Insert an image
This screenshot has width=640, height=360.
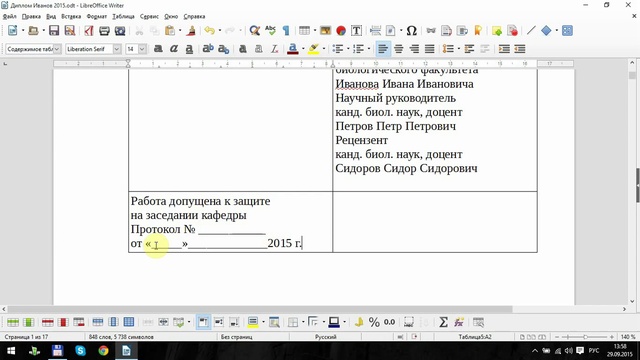coord(325,31)
